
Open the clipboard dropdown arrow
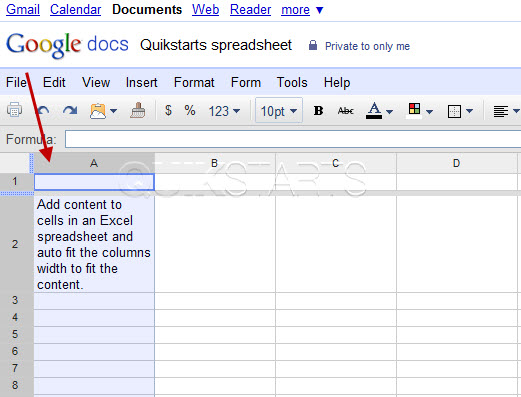coord(114,111)
